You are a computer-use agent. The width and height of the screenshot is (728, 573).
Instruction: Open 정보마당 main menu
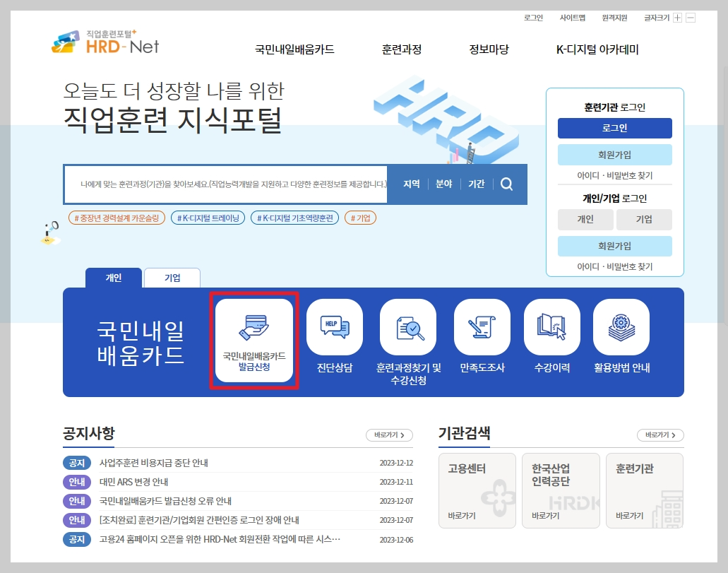coord(489,49)
